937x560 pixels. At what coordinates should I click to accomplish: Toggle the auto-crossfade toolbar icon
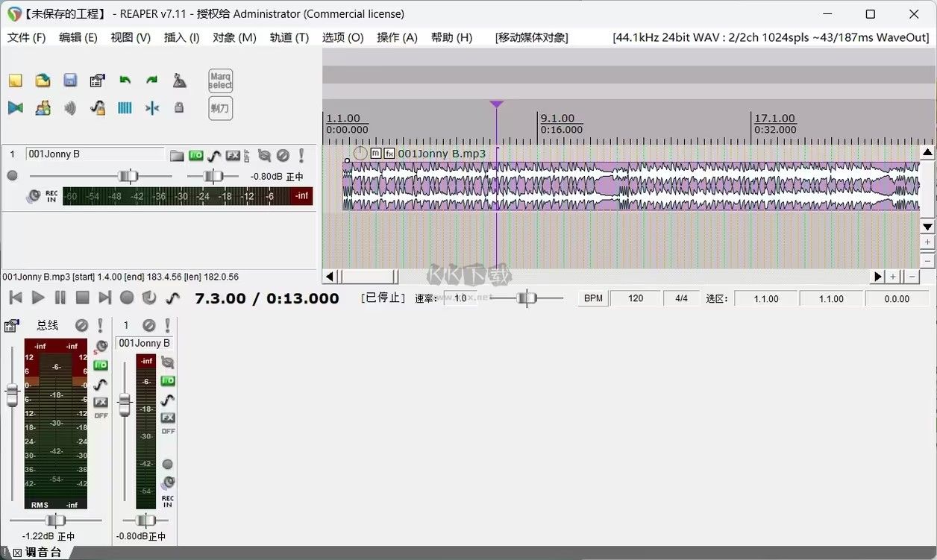pyautogui.click(x=16, y=108)
